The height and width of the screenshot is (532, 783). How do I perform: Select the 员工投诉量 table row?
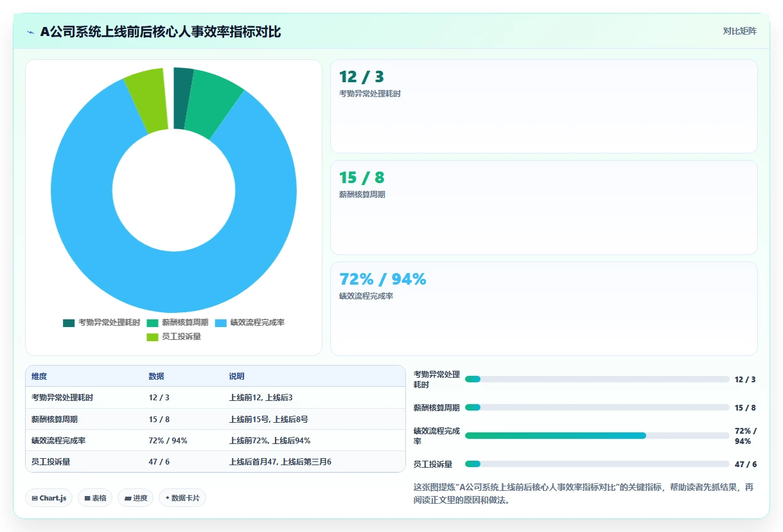pyautogui.click(x=215, y=461)
